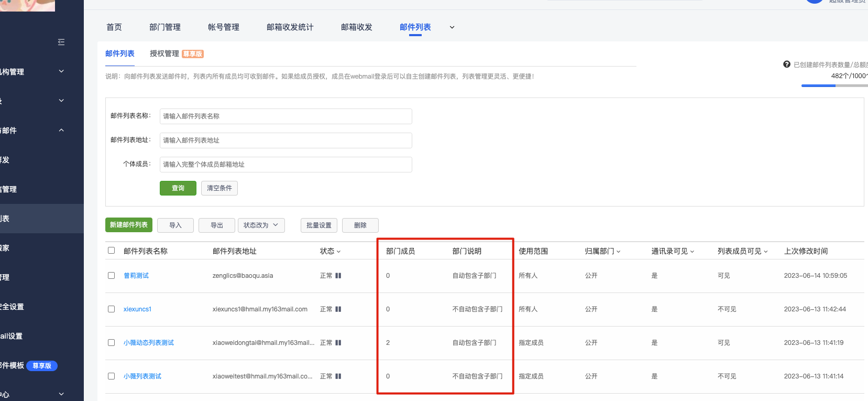
Task: Open the 归属部门 column filter
Action: point(618,252)
